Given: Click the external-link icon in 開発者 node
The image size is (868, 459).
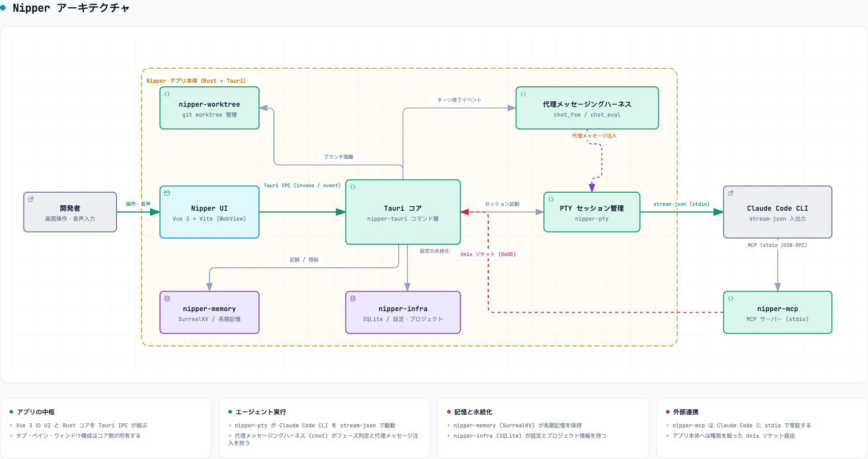Looking at the screenshot, I should 31,199.
